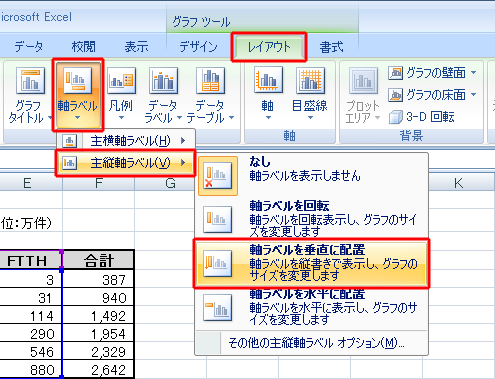
Task: Click the FTTH header cell
Action: (31, 260)
